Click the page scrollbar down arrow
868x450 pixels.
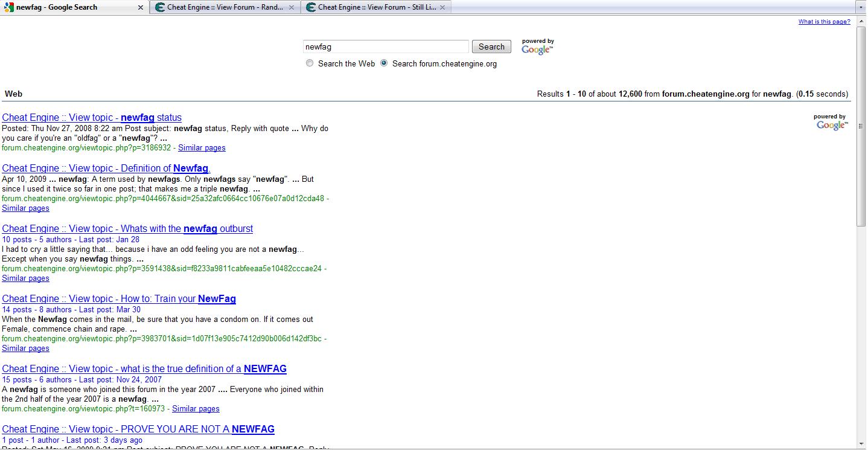pyautogui.click(x=861, y=445)
